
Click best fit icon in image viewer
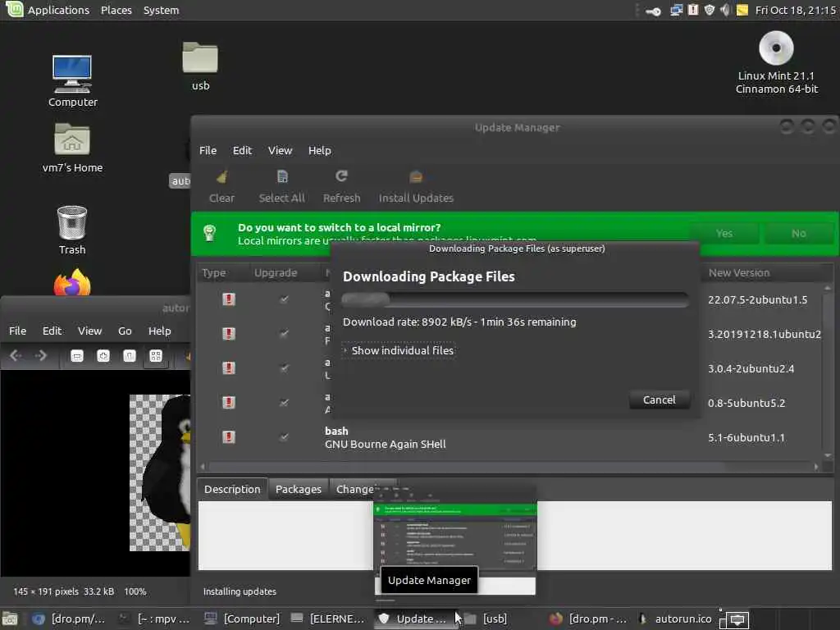pos(156,356)
